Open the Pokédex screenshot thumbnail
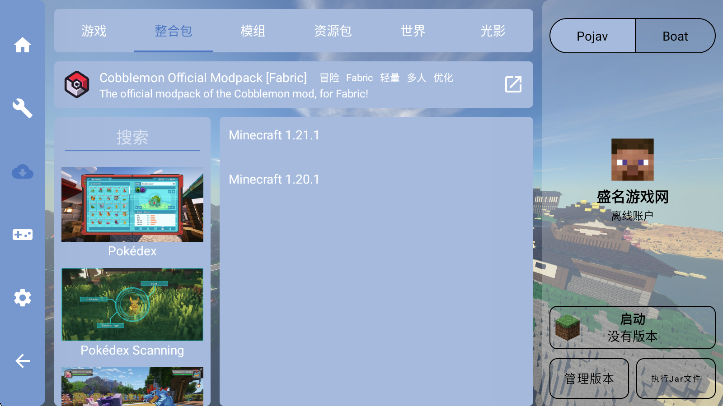The width and height of the screenshot is (723, 406). tap(132, 204)
